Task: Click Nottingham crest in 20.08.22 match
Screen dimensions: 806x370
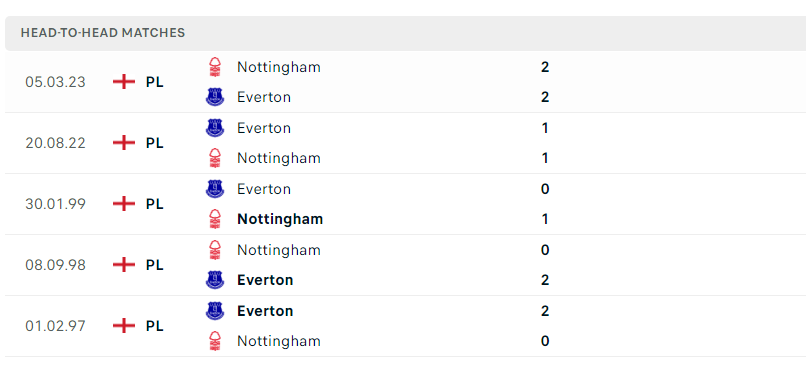Action: 215,158
